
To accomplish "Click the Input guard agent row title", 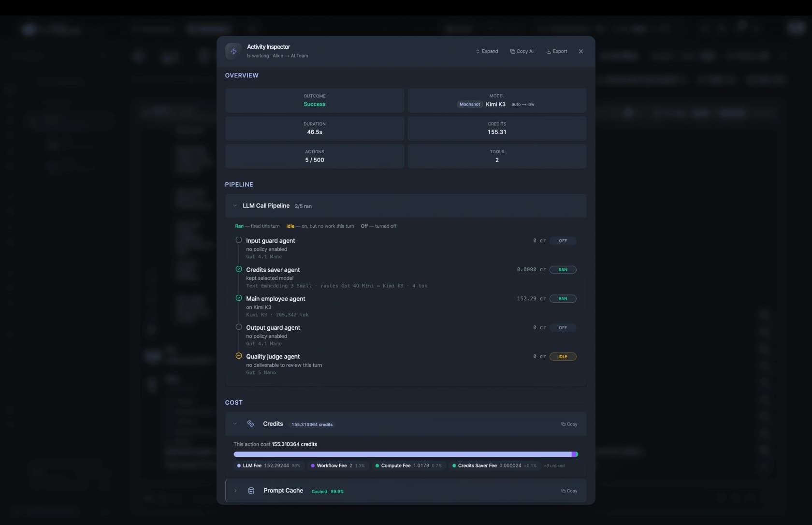I will (270, 241).
